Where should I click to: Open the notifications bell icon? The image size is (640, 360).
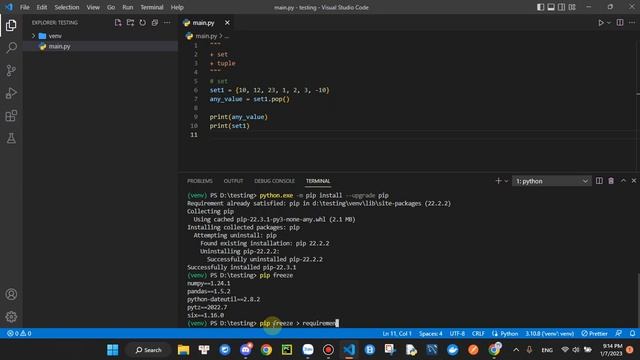632,333
